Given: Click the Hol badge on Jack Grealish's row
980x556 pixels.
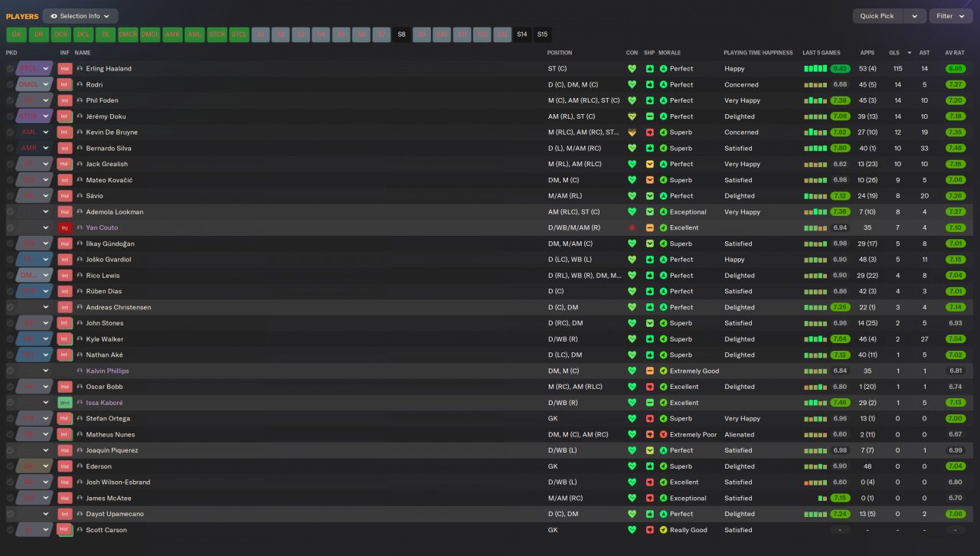Looking at the screenshot, I should (65, 164).
